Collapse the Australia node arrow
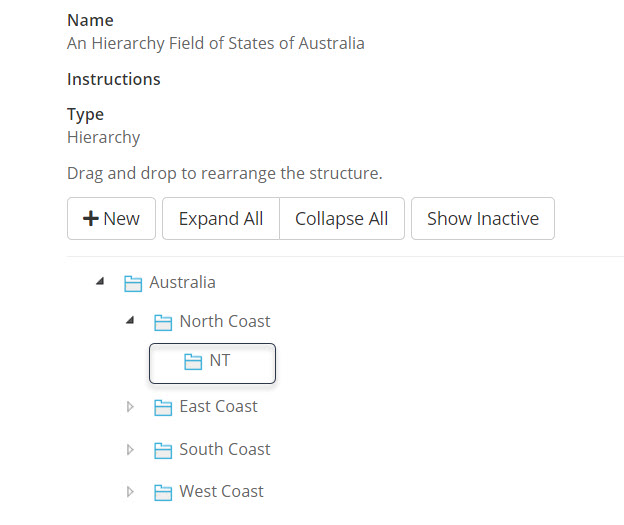 coord(100,282)
